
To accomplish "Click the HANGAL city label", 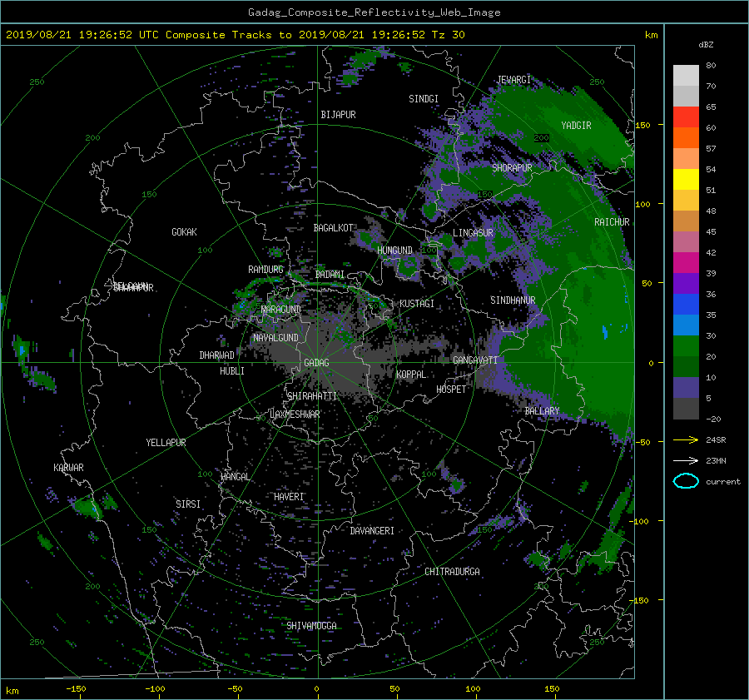I will tap(235, 477).
